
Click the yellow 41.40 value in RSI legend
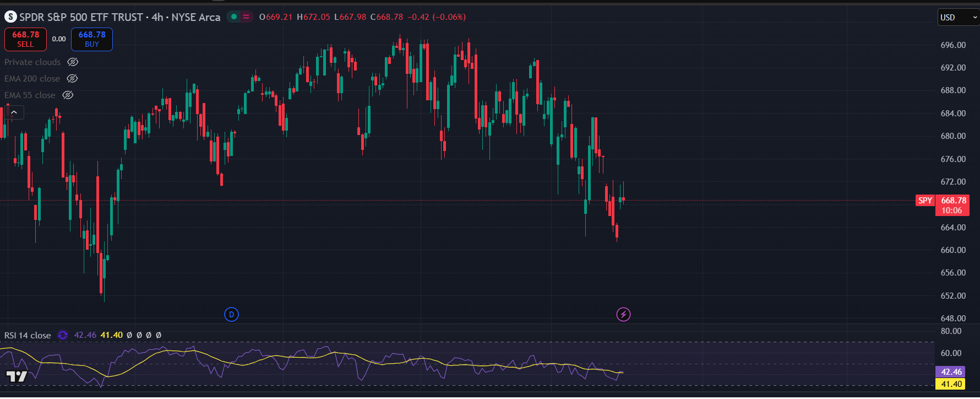pyautogui.click(x=112, y=335)
